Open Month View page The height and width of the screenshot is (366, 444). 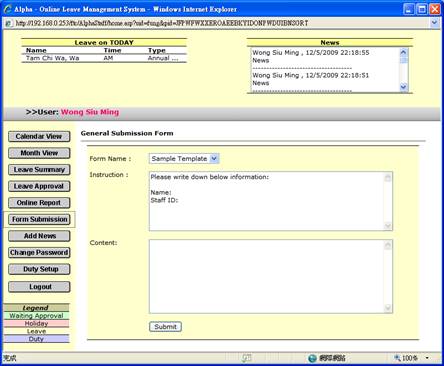pyautogui.click(x=39, y=153)
